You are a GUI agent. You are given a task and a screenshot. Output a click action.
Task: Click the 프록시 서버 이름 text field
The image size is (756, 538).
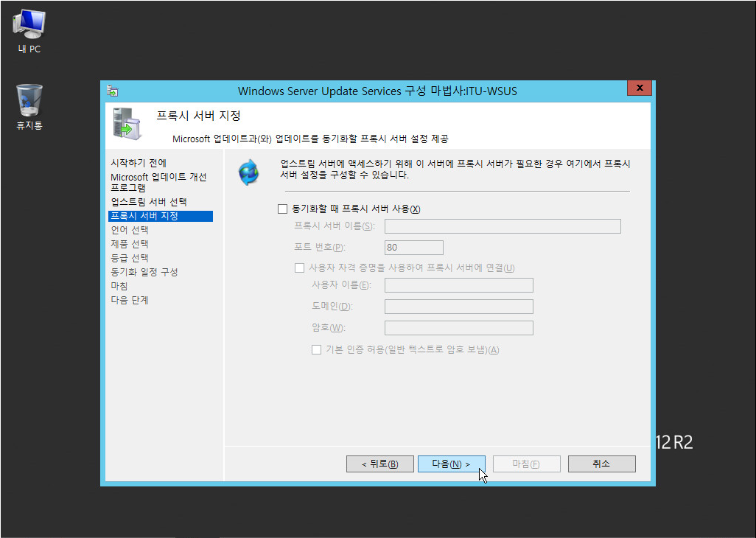point(503,226)
